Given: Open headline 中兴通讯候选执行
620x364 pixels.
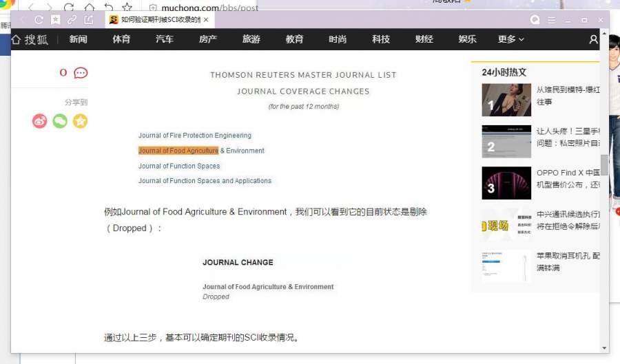Looking at the screenshot, I should (568, 220).
